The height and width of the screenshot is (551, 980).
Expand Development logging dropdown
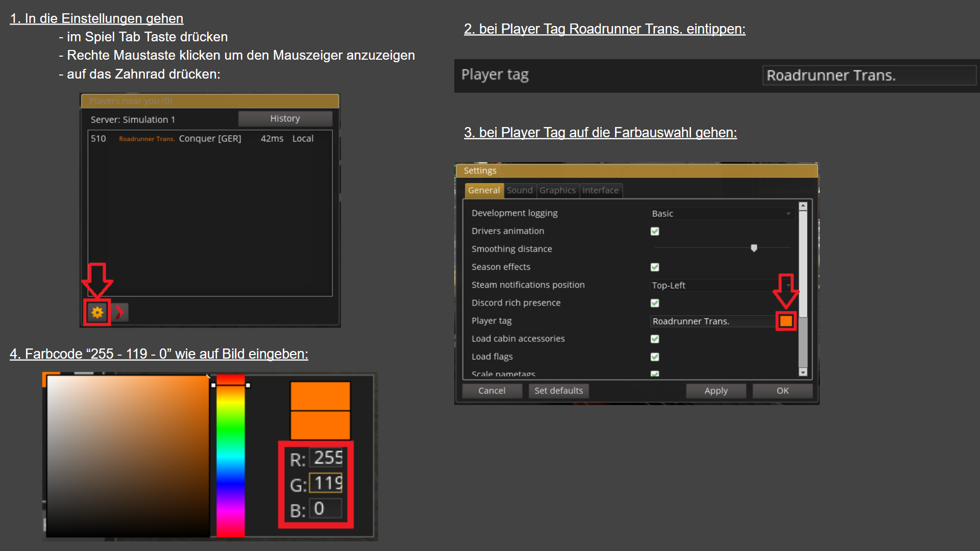pyautogui.click(x=721, y=214)
